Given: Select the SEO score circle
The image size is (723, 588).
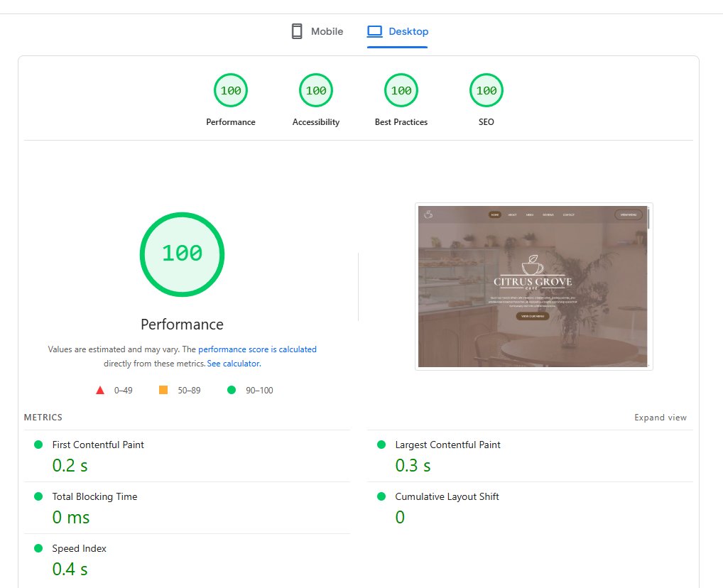Looking at the screenshot, I should coord(486,90).
